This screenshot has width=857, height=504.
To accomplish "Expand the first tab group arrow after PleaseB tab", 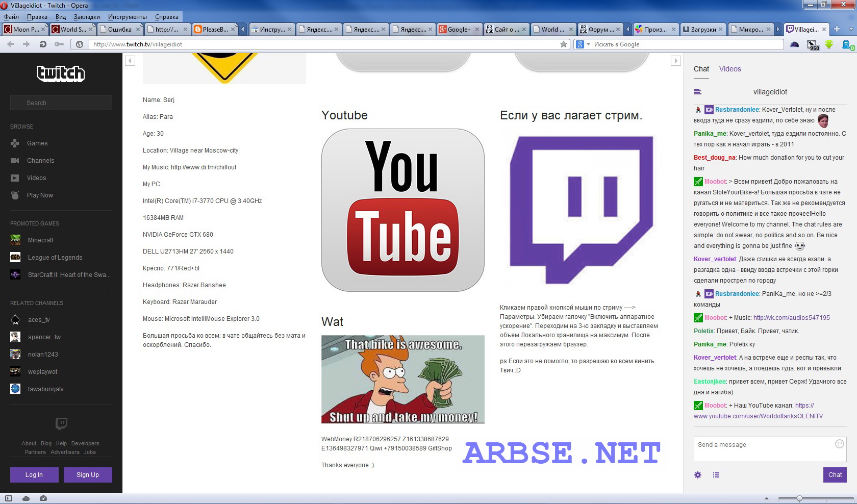I will [x=243, y=30].
